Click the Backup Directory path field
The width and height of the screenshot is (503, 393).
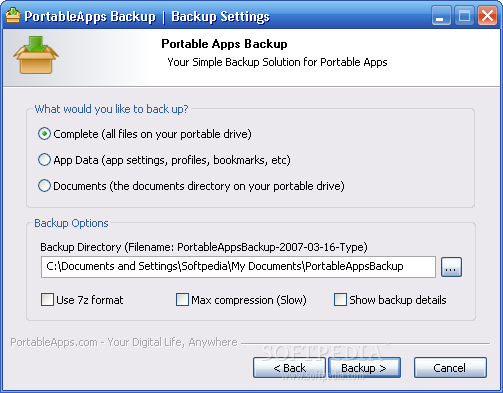coord(238,267)
